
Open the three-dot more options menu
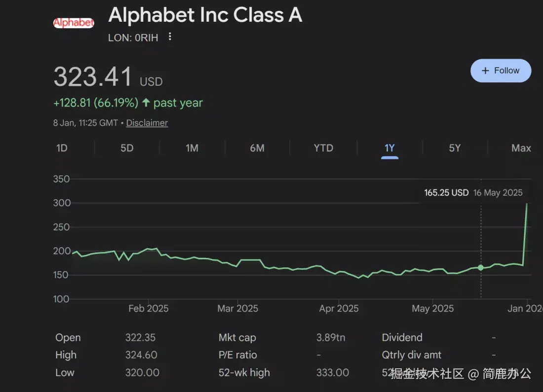click(x=169, y=37)
